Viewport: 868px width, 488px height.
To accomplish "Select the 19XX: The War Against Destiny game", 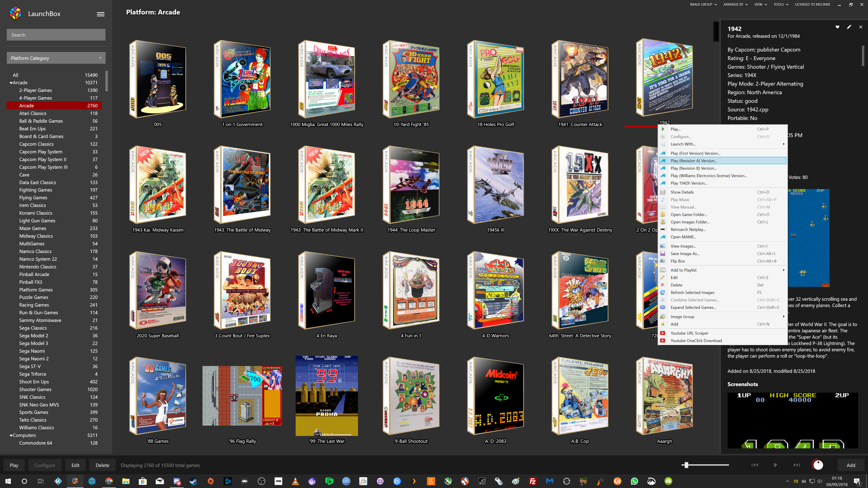I will [x=580, y=185].
